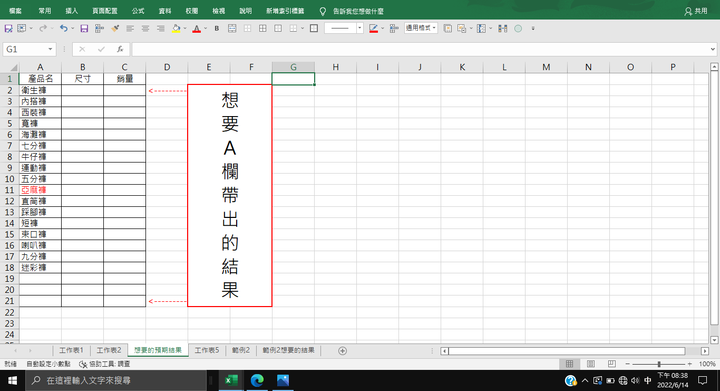This screenshot has width=720, height=391.
Task: Open the border line style dropdown
Action: pos(360,28)
